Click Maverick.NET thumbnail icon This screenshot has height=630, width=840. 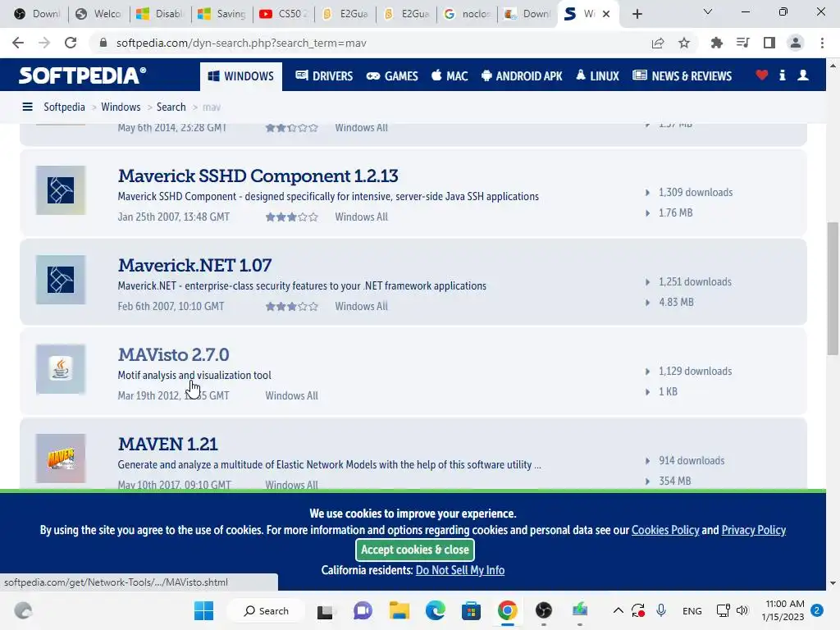coord(61,280)
